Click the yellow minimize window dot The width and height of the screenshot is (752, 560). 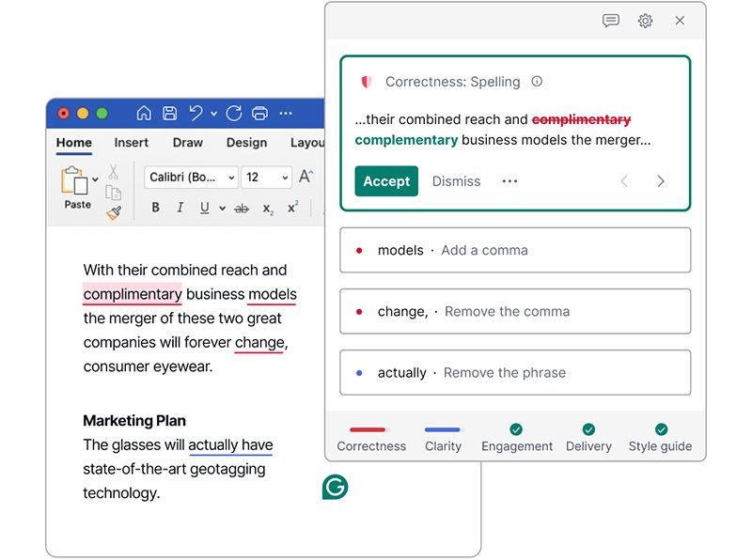tap(83, 113)
